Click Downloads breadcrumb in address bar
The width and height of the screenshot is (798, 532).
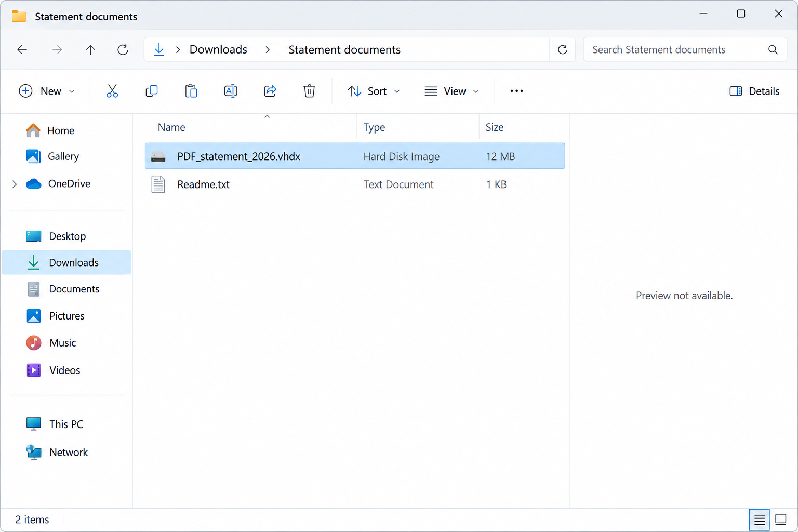click(x=218, y=49)
